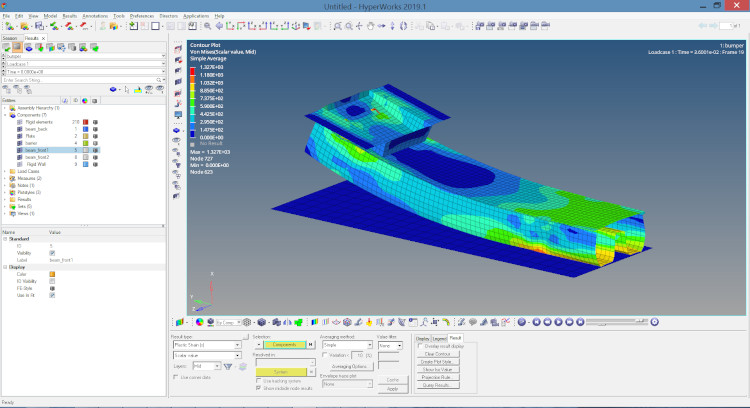Viewport: 750px width, 408px height.
Task: Click the first view icon in vertical toolbar
Action: tap(178, 47)
